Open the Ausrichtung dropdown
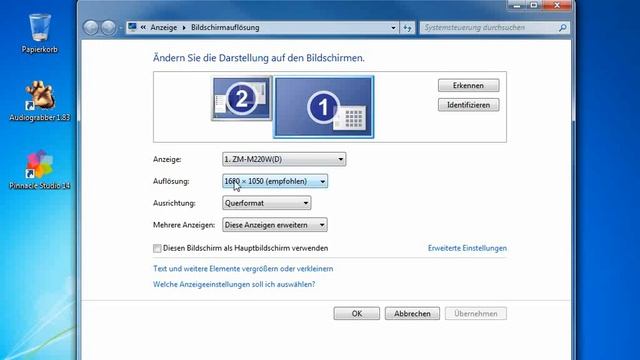 pos(267,203)
